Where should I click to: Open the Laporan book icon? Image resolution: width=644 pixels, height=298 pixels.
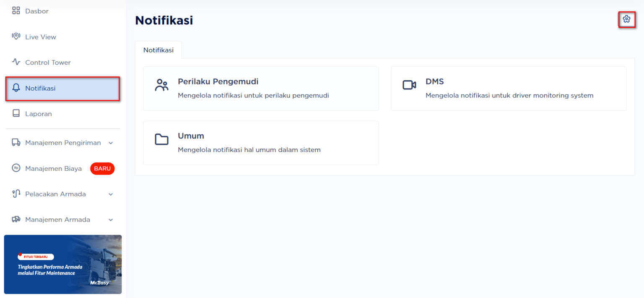click(16, 113)
